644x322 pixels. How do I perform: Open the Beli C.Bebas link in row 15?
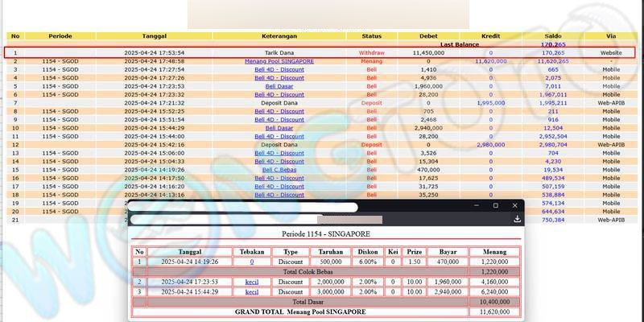279,170
